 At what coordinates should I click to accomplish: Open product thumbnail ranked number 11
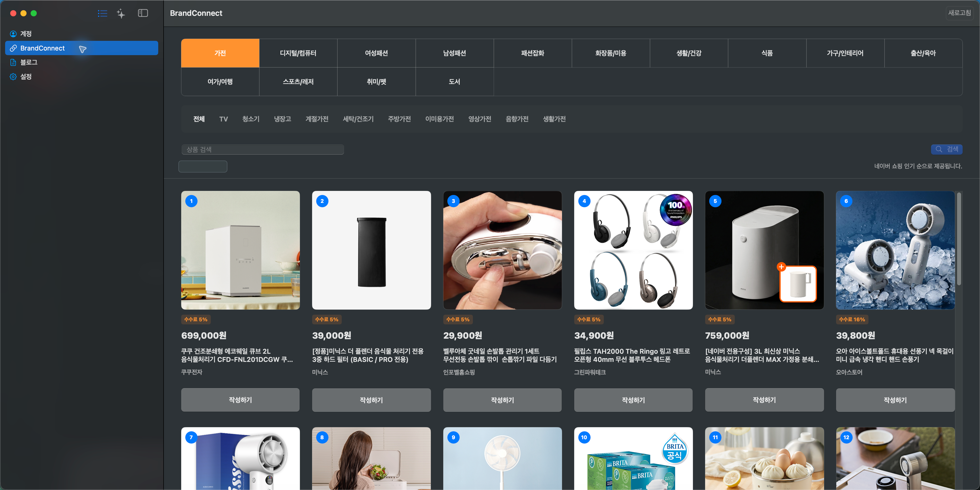764,458
